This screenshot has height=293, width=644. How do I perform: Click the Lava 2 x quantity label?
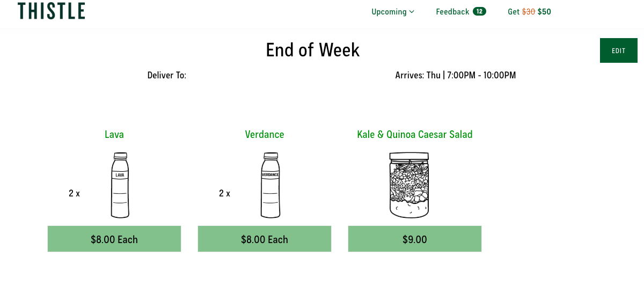tap(74, 193)
